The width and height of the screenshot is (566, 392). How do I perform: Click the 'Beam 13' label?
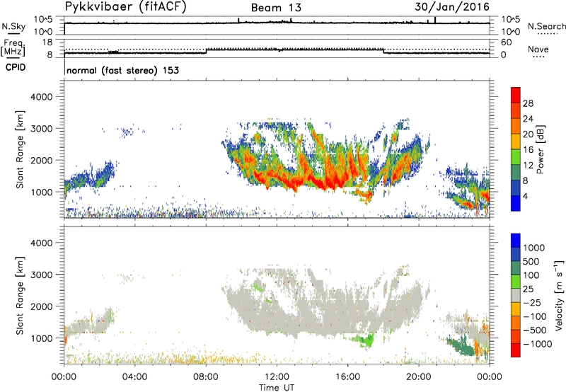click(276, 8)
